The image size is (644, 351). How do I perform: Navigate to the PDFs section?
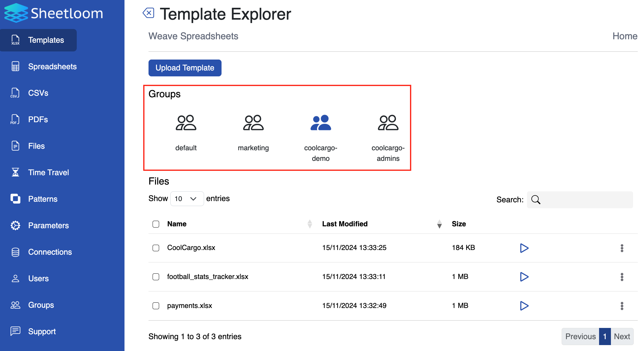point(38,119)
